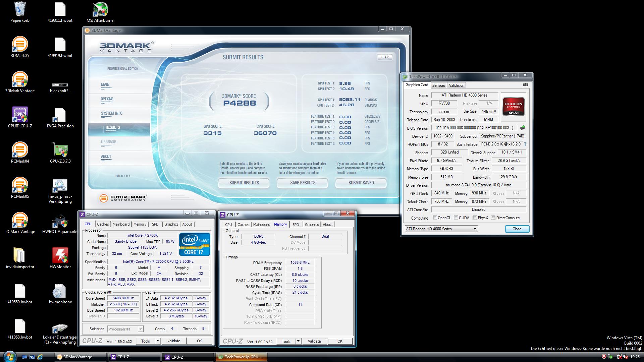Open Caches tab in left CPU-Z window
The height and width of the screenshot is (362, 644).
103,224
